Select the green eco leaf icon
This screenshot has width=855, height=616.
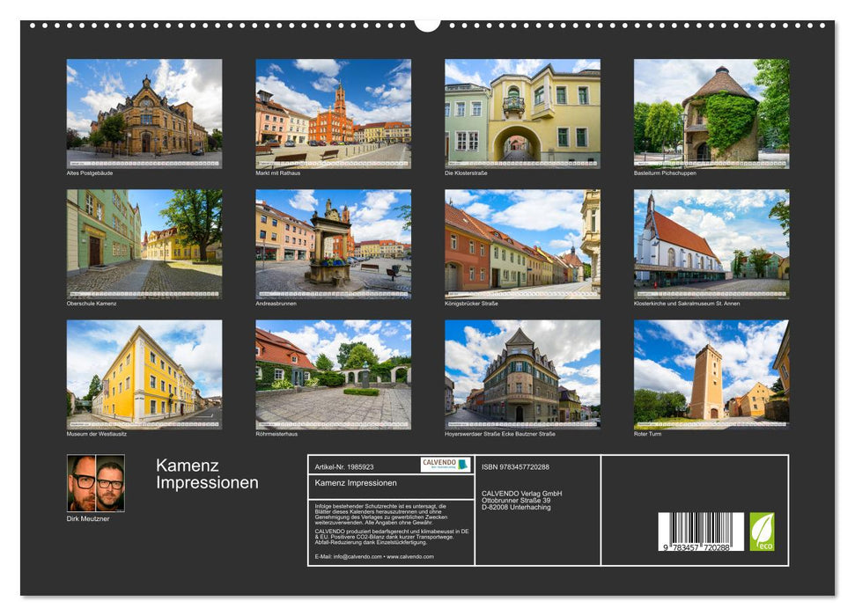[763, 530]
